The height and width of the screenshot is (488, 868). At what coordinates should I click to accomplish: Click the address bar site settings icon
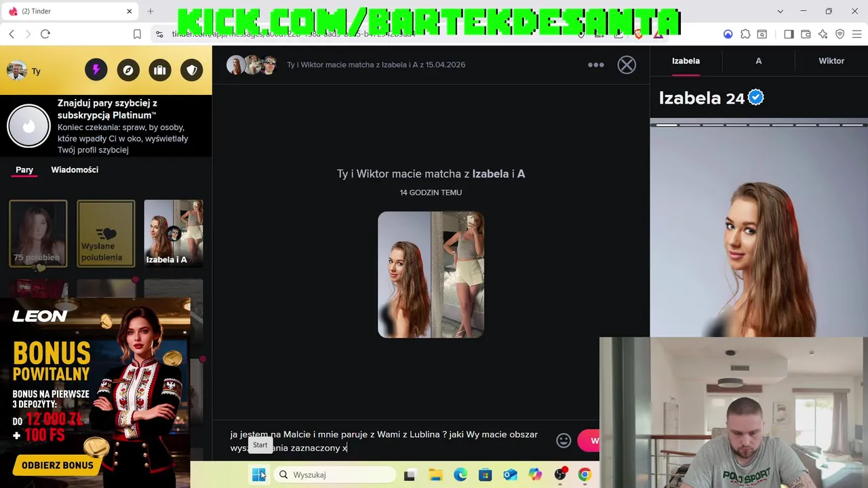coord(159,34)
